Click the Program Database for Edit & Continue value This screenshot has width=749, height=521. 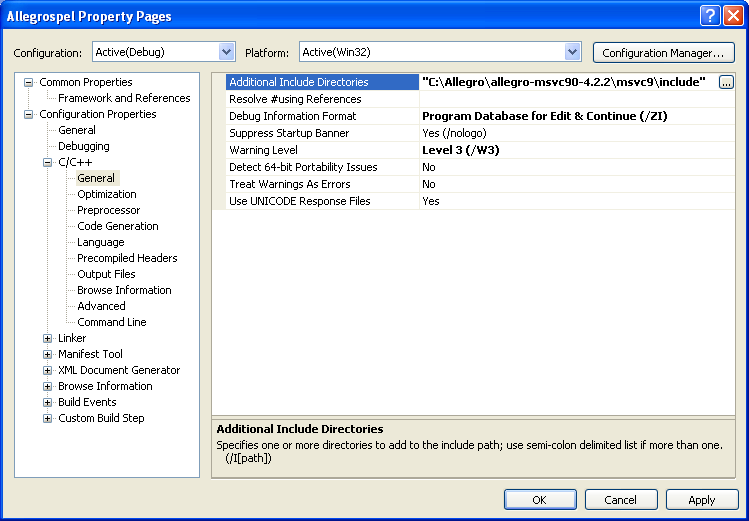pyautogui.click(x=577, y=116)
